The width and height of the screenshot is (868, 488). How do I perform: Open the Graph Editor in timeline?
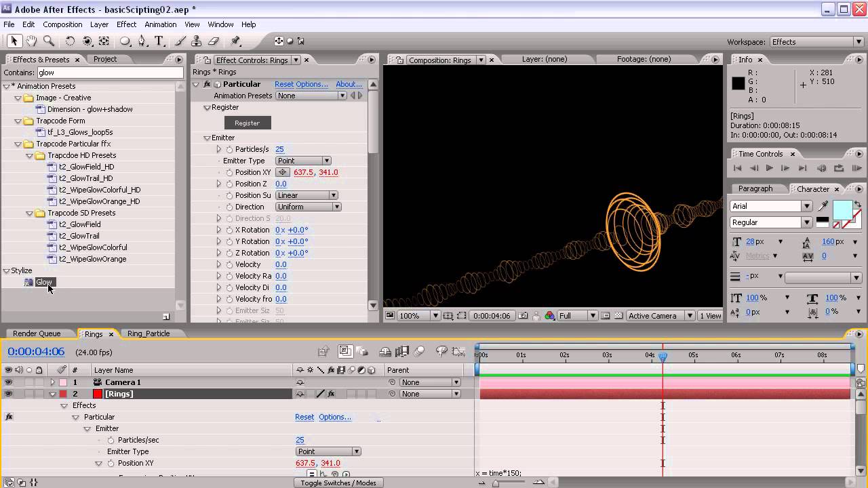[x=459, y=351]
